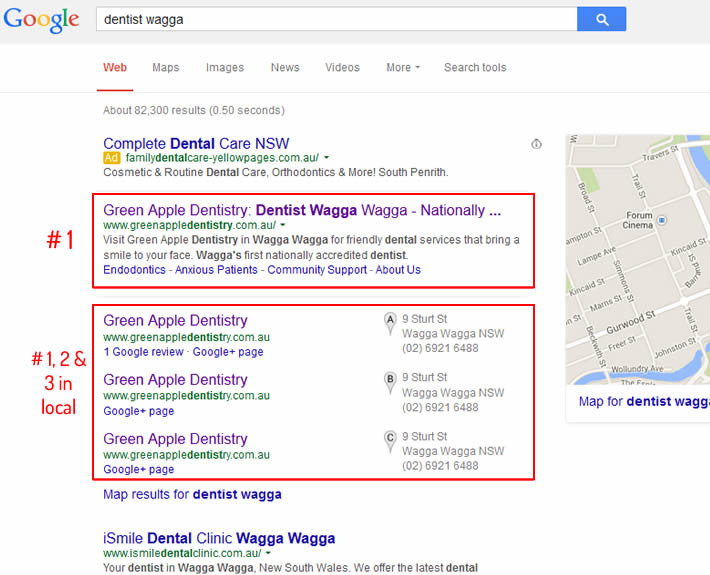Open the Anxious Patients sitelink
The height and width of the screenshot is (575, 710).
tap(216, 270)
